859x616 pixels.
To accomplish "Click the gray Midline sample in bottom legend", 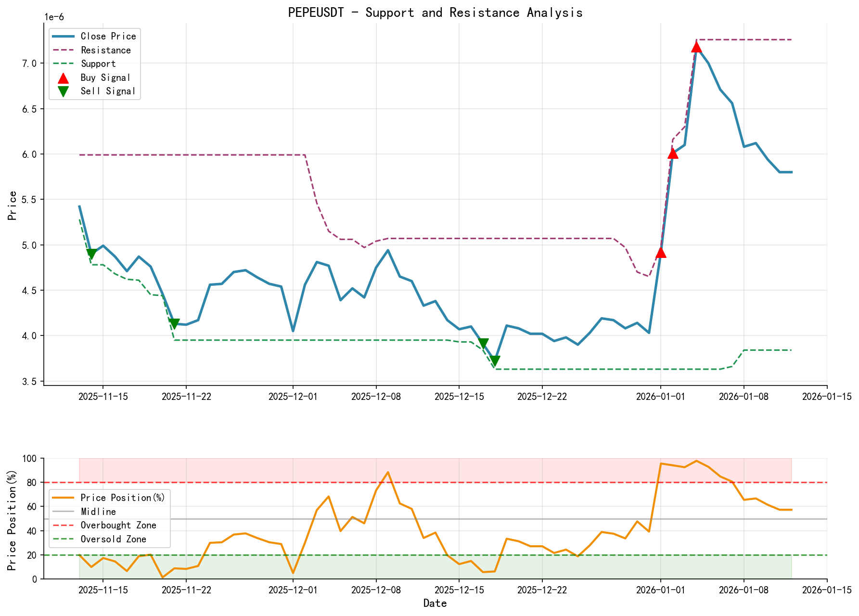I will click(63, 511).
